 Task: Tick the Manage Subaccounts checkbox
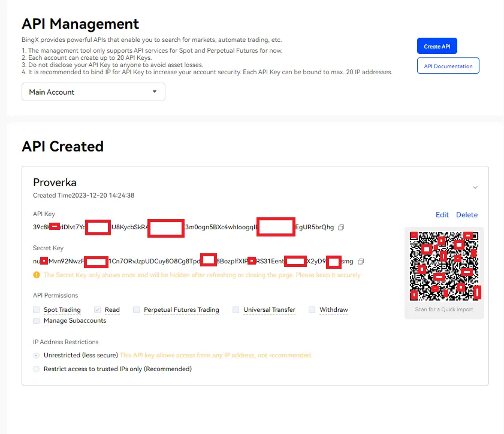click(x=37, y=321)
